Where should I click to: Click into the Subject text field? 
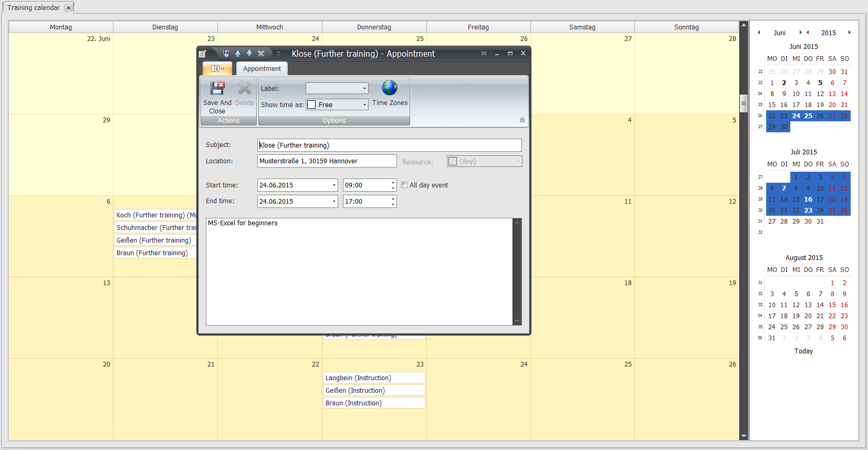coord(389,145)
